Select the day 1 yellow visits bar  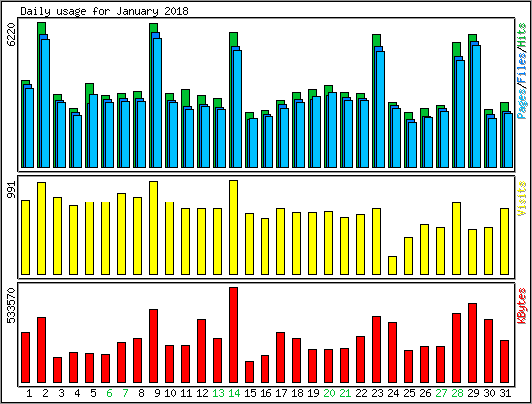[x=25, y=237]
